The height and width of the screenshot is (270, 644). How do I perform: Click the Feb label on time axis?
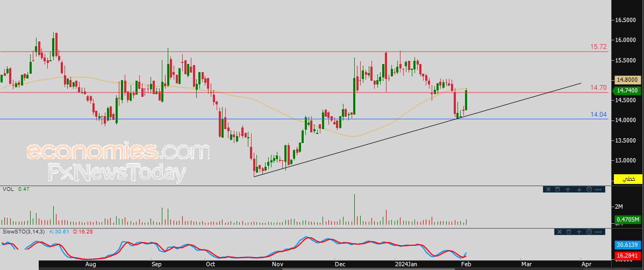(x=465, y=263)
